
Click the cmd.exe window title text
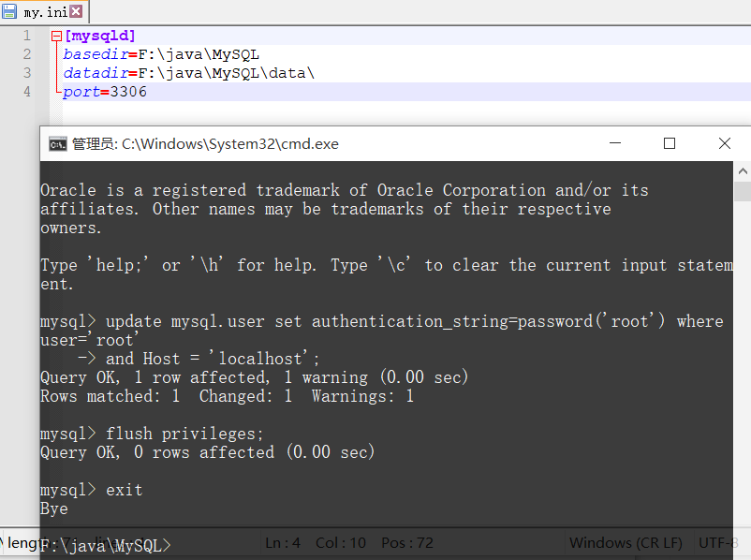[x=205, y=143]
